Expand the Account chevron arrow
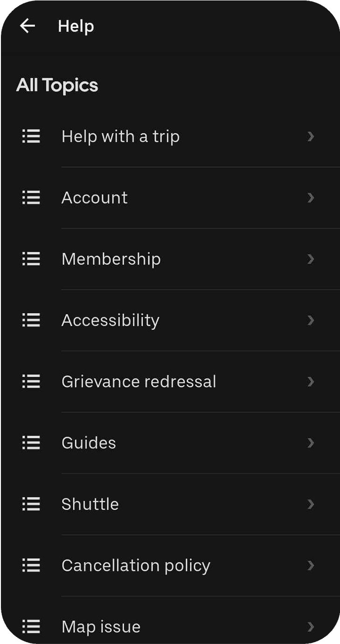Viewport: 340px width, 644px height. [311, 198]
